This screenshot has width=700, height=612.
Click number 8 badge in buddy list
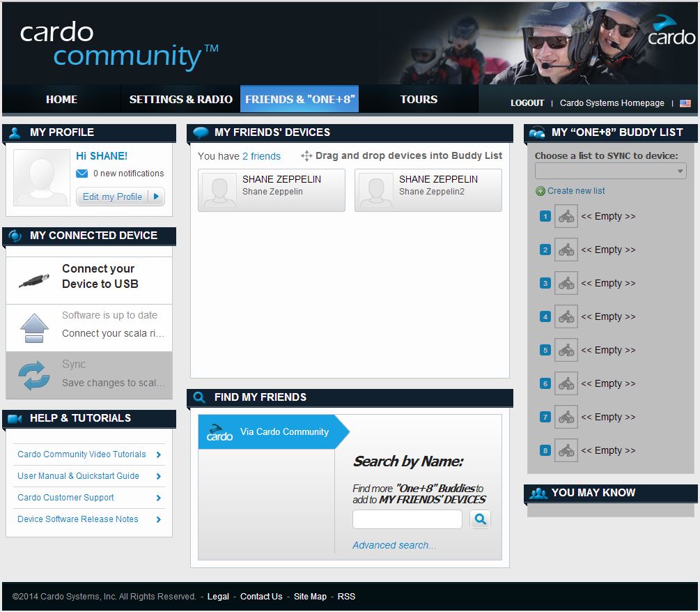[x=545, y=451]
